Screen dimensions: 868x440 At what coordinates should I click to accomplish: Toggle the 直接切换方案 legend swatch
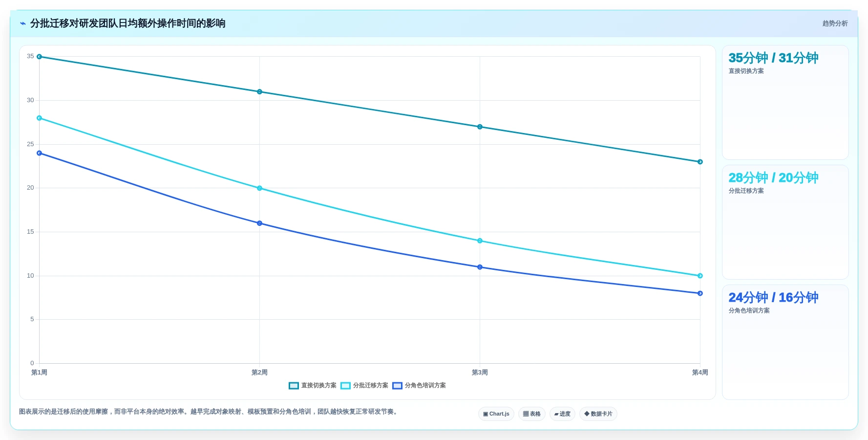[294, 386]
